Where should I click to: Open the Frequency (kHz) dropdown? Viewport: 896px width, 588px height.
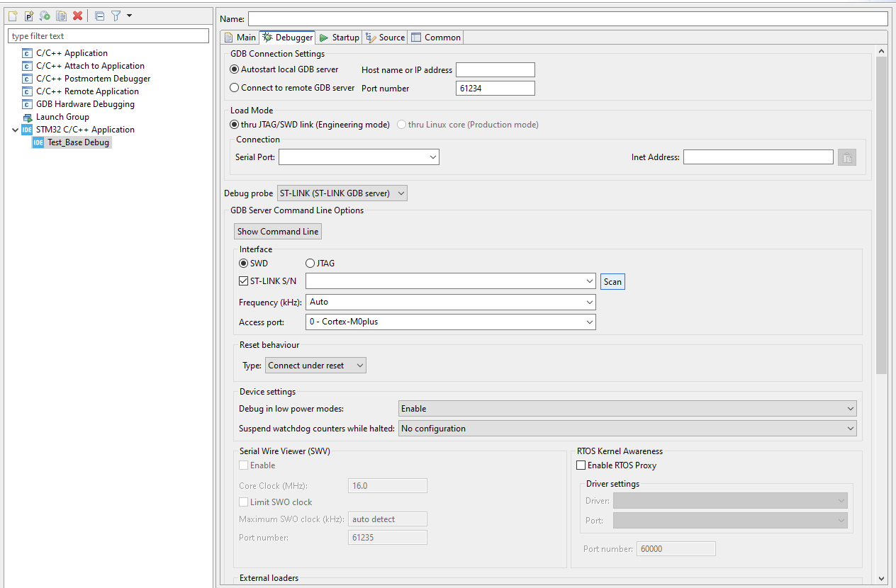(589, 302)
